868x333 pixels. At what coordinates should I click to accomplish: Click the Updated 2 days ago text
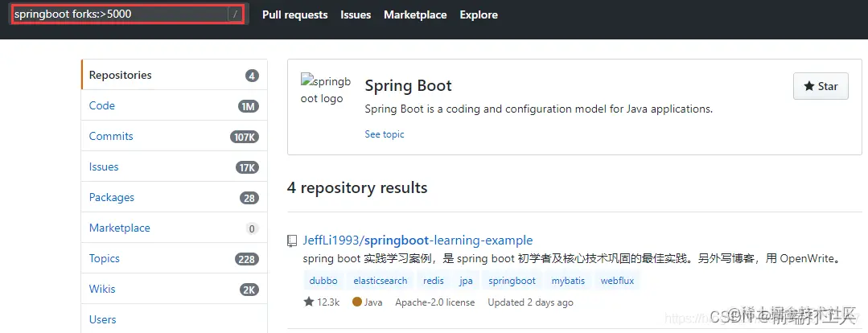pos(530,302)
